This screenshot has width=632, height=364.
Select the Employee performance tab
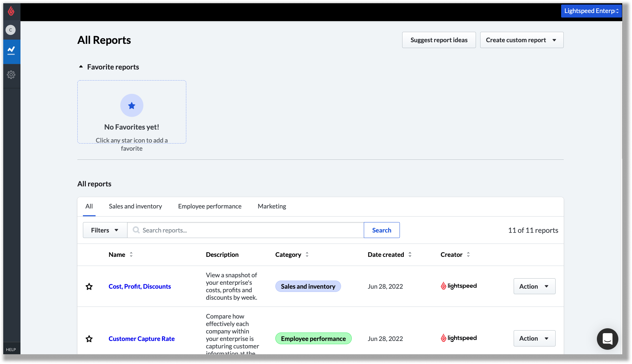pos(210,206)
